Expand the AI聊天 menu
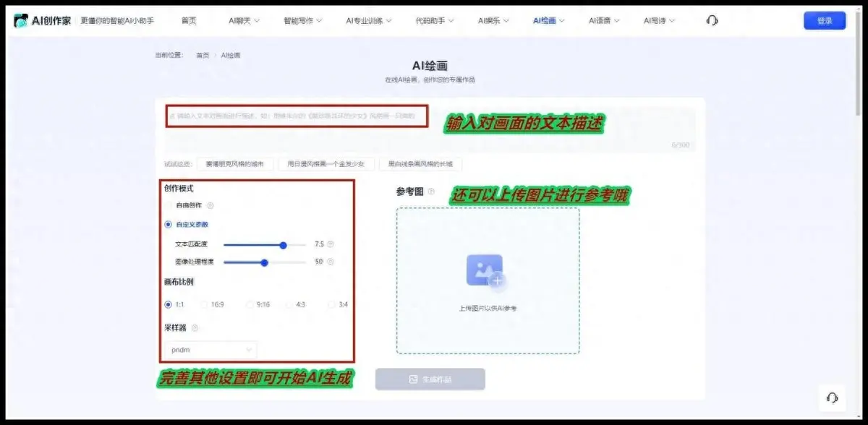868x425 pixels. tap(244, 21)
